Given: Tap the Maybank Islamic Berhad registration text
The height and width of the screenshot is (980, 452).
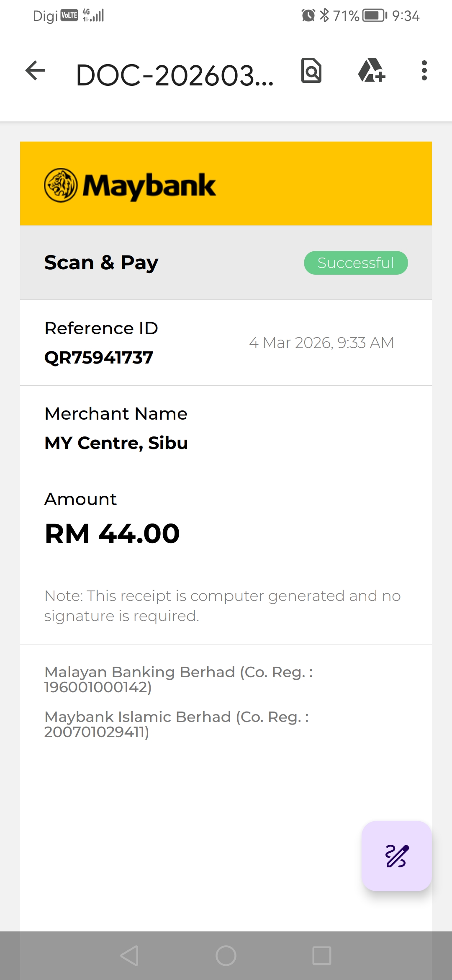Looking at the screenshot, I should (177, 724).
